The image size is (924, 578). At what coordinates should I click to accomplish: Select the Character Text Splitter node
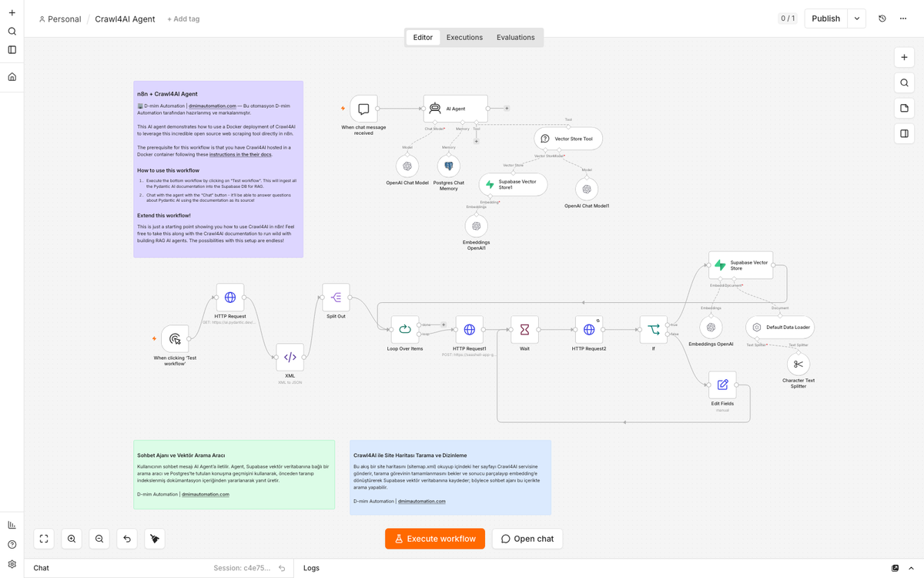(x=798, y=365)
